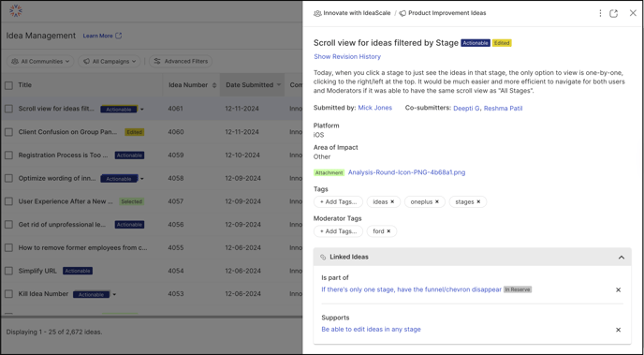
Task: Unlink the 'Be able to edit ideas' linked idea
Action: (618, 330)
